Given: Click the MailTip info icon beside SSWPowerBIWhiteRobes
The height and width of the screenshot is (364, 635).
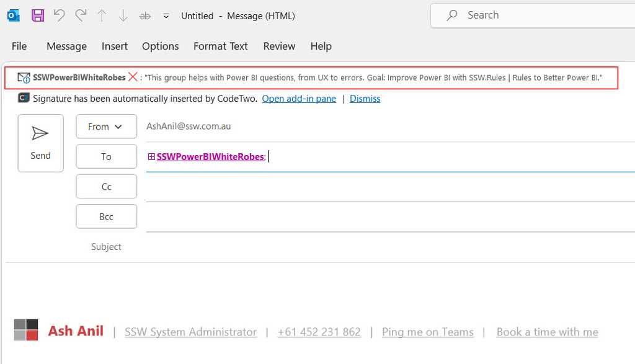Looking at the screenshot, I should click(24, 78).
